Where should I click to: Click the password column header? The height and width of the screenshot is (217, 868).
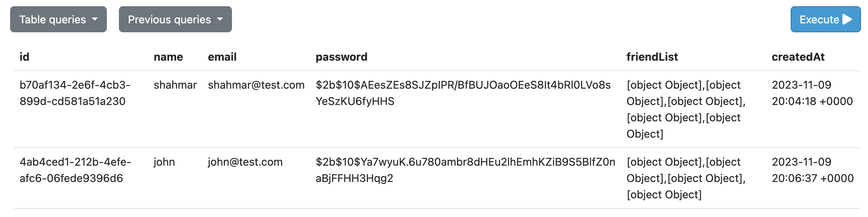342,57
